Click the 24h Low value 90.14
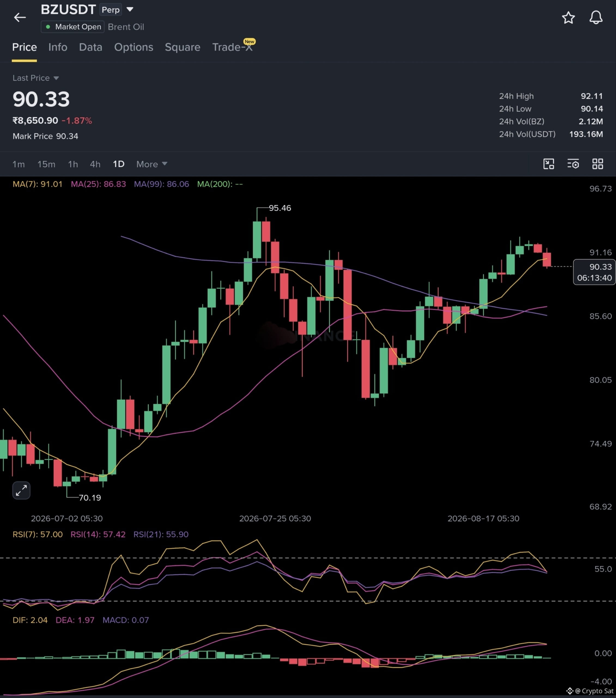The height and width of the screenshot is (698, 616). coord(592,109)
